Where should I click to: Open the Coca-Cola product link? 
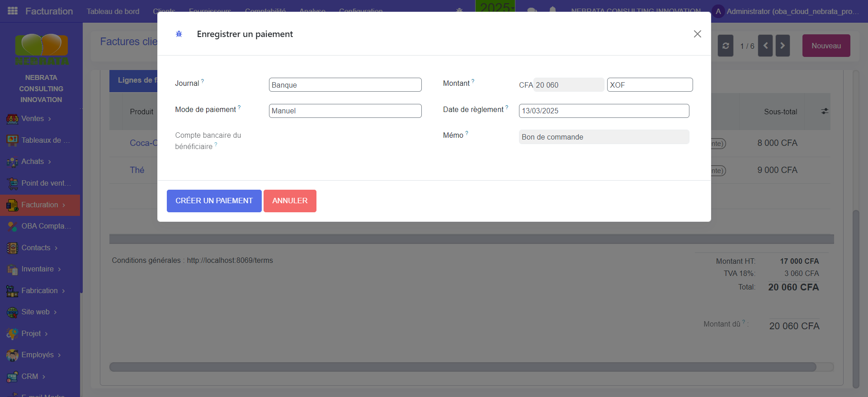(143, 143)
